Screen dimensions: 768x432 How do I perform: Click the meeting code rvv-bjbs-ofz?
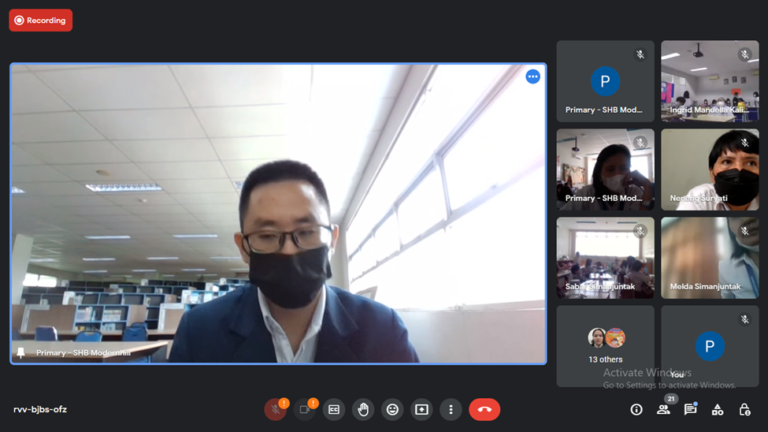pyautogui.click(x=40, y=409)
